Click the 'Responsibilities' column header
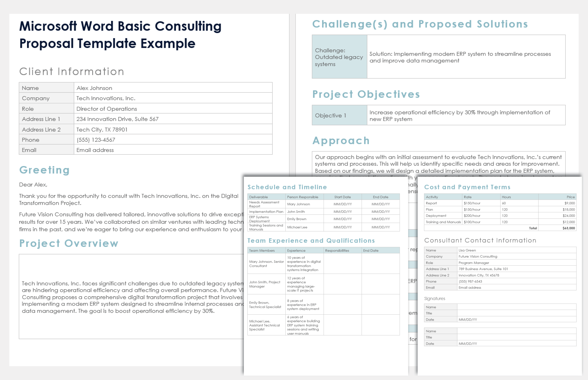The width and height of the screenshot is (588, 380). (x=343, y=250)
